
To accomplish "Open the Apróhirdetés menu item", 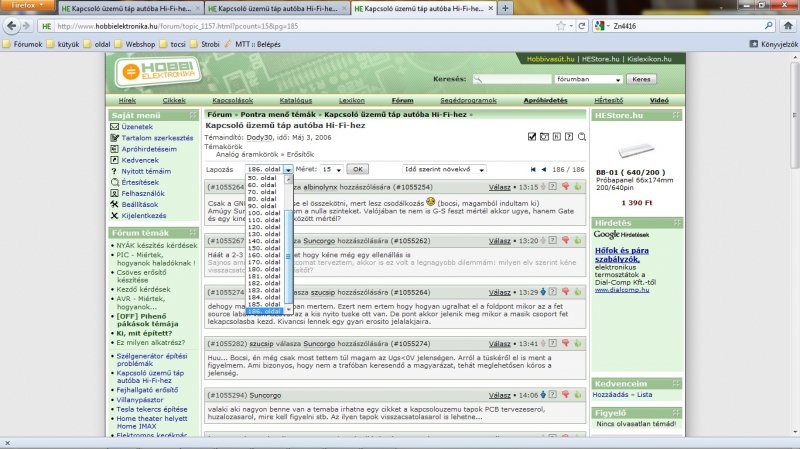I will [545, 101].
